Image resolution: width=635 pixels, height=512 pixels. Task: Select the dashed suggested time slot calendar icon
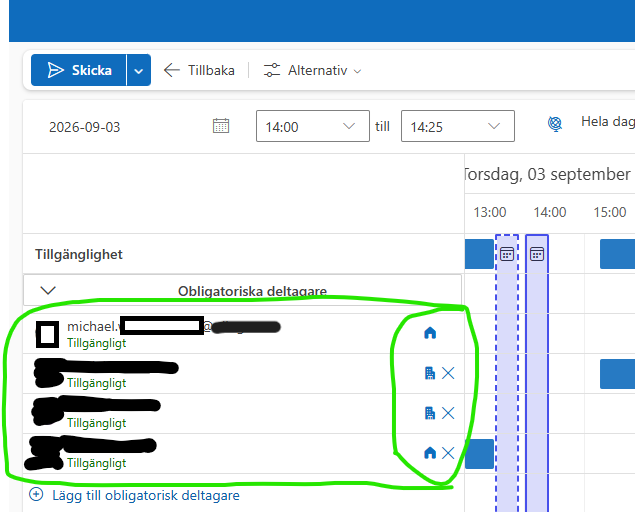[x=507, y=254]
